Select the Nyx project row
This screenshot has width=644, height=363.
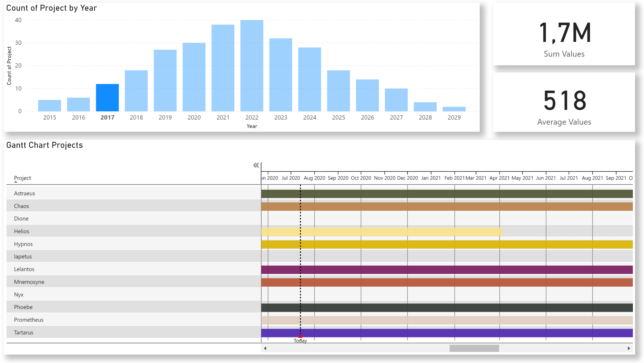pyautogui.click(x=19, y=295)
